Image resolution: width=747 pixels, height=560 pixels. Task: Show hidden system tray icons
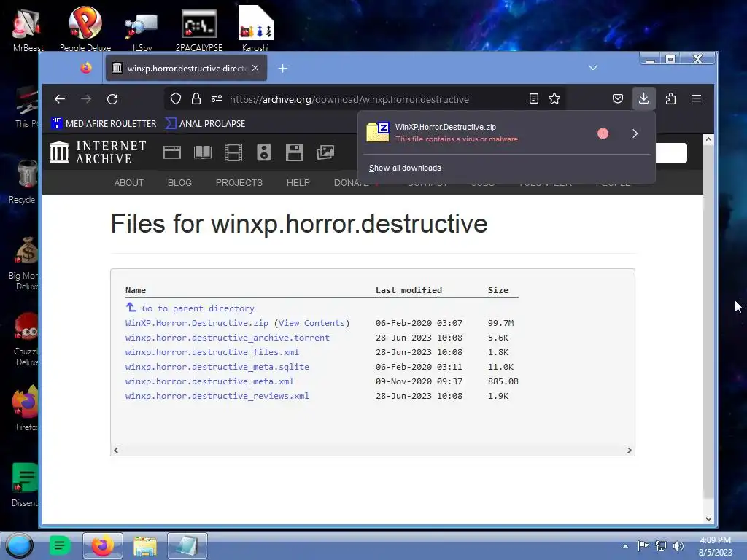625,545
